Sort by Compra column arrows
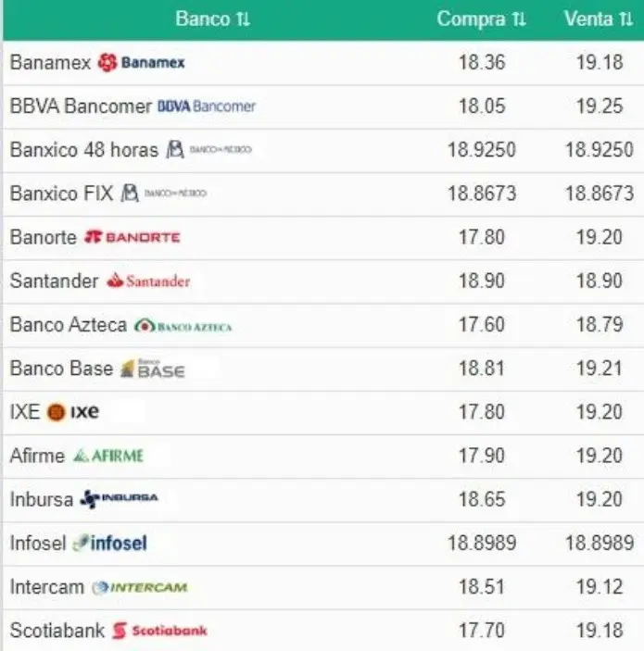Viewport: 644px width, 651px height. click(519, 19)
